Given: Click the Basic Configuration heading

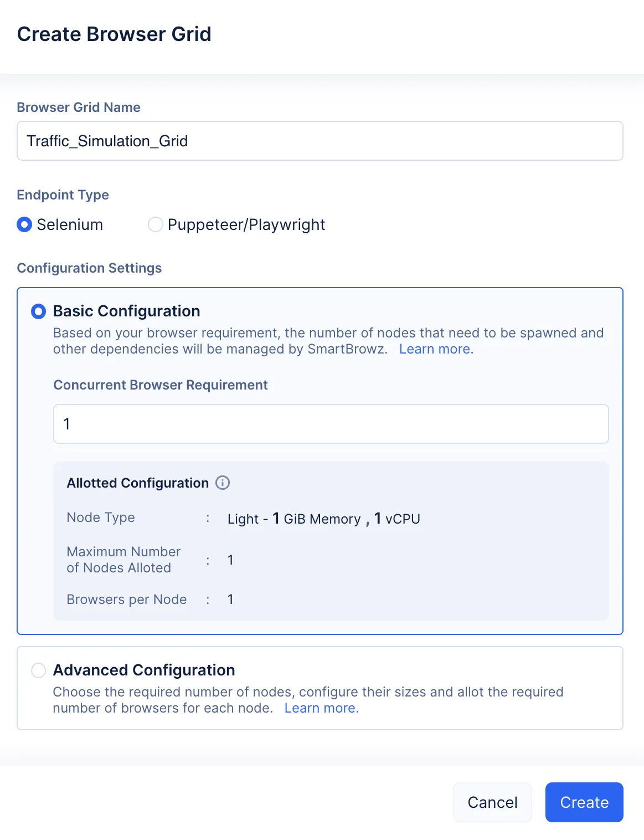Looking at the screenshot, I should click(x=126, y=311).
